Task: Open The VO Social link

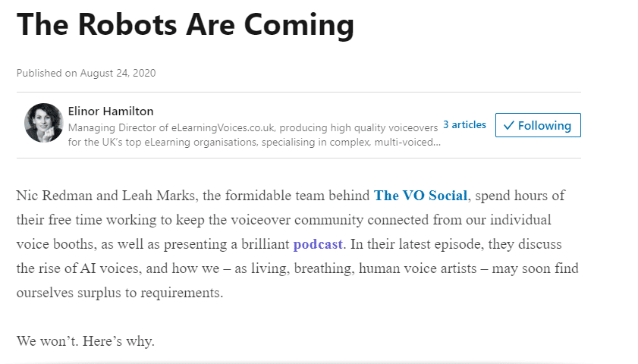Action: point(420,196)
